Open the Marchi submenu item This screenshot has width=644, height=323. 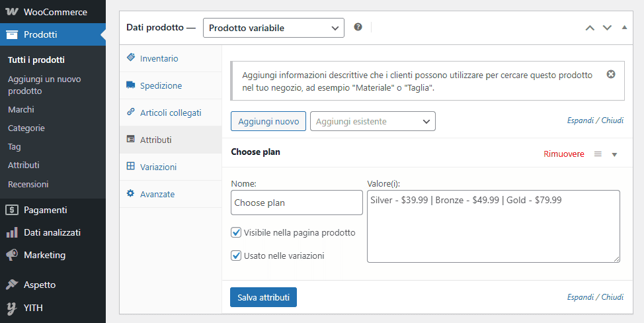[x=21, y=109]
